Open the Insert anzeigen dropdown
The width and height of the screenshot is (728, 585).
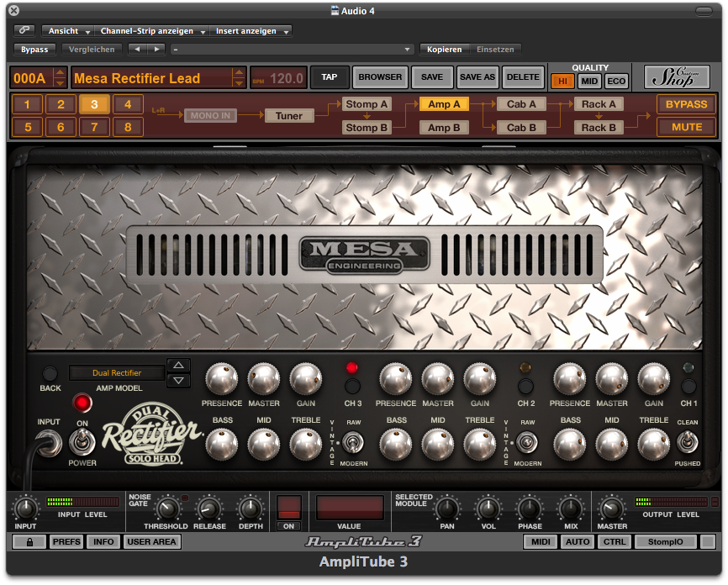(251, 31)
